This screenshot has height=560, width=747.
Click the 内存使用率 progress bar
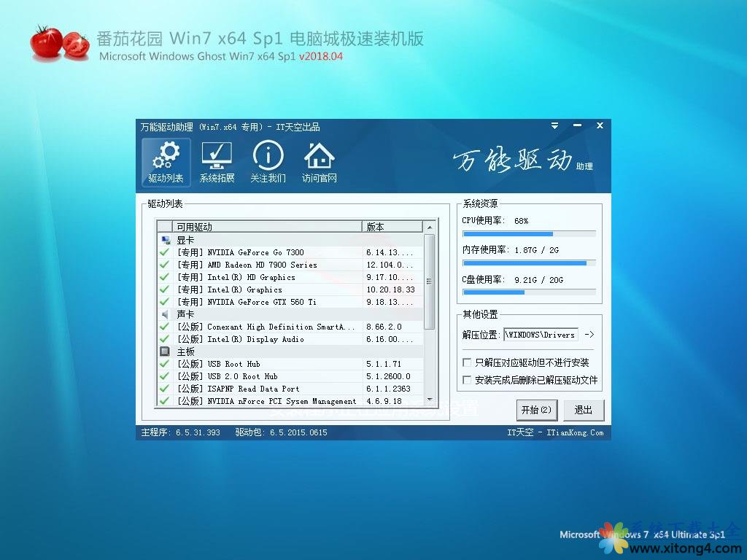529,262
